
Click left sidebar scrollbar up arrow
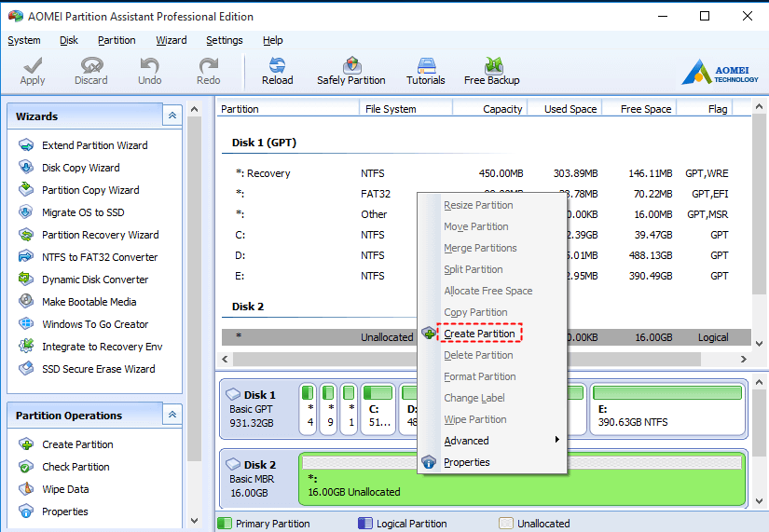194,109
